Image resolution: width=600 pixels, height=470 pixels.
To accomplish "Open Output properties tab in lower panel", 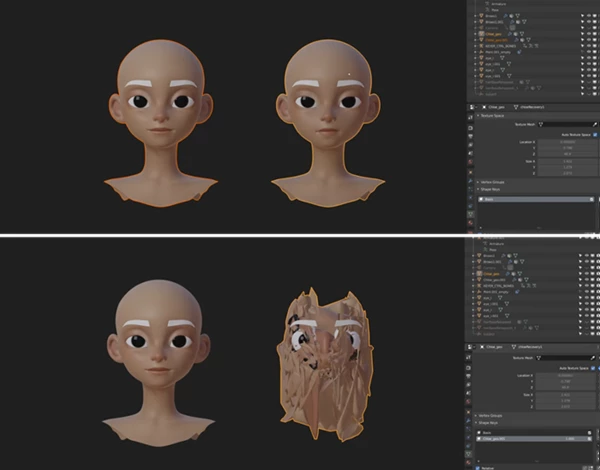I will 469,376.
